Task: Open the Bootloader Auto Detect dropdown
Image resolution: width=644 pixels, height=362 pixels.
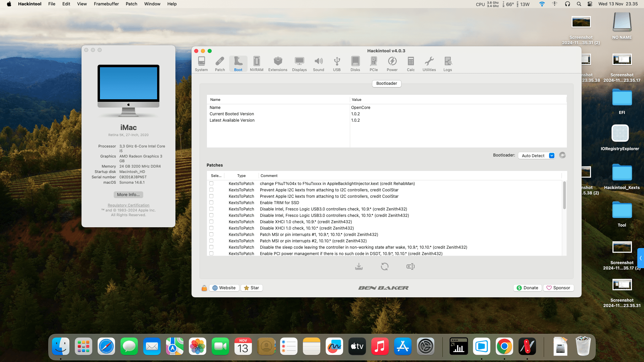Action: pyautogui.click(x=536, y=155)
